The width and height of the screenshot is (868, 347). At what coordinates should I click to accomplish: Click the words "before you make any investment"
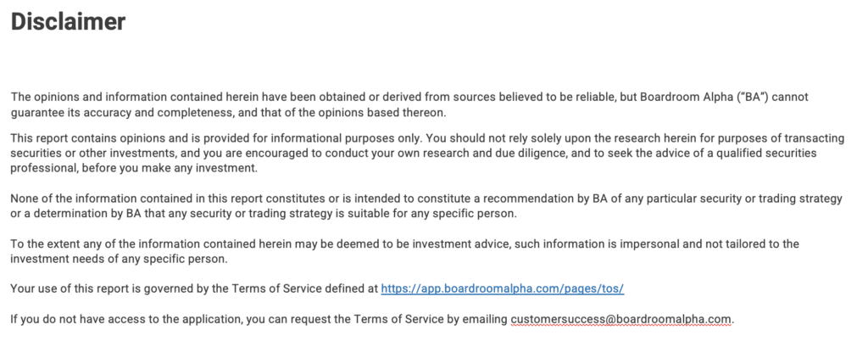pyautogui.click(x=170, y=168)
